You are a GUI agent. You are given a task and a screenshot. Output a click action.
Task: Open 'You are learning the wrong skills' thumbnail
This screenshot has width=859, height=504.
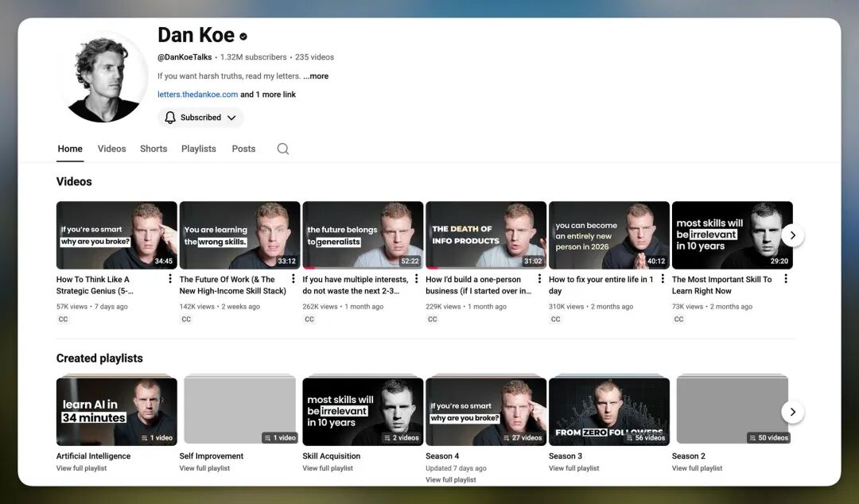(240, 235)
